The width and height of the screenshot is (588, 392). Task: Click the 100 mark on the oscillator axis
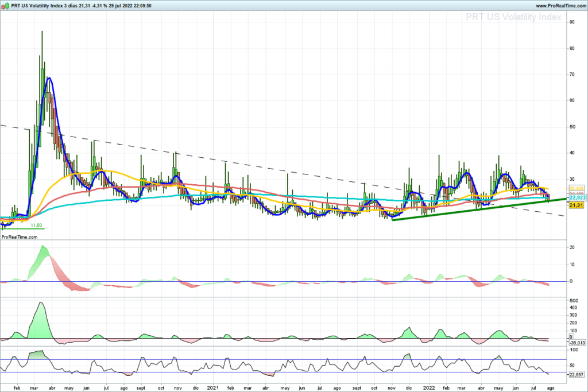pyautogui.click(x=574, y=350)
